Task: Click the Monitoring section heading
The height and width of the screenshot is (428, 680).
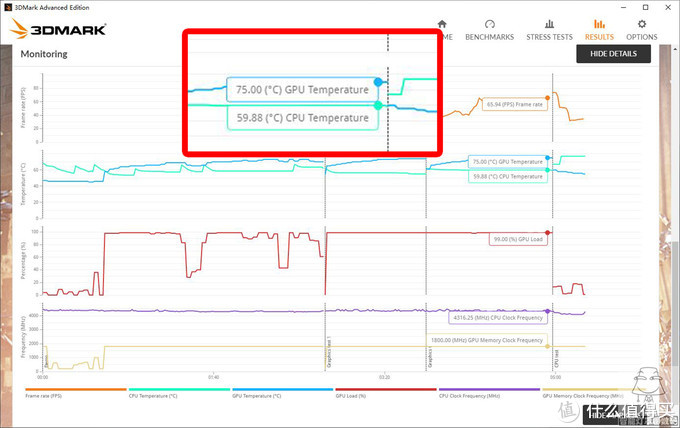Action: point(44,54)
